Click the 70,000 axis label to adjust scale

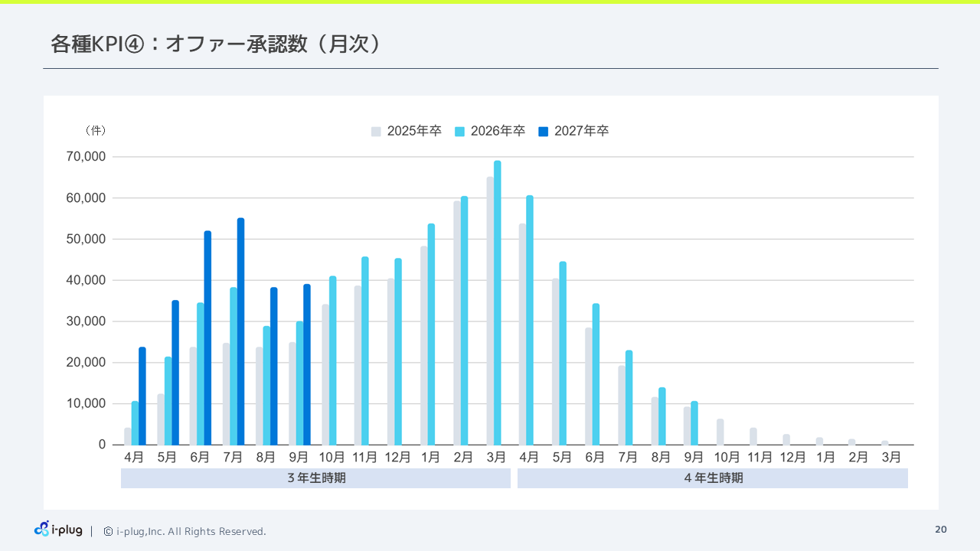[87, 156]
